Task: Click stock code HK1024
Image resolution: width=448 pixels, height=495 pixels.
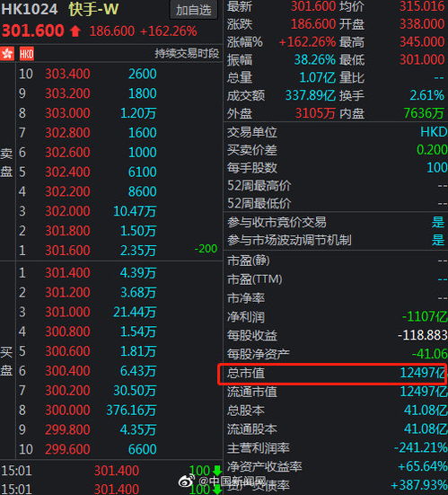Action: (x=30, y=9)
